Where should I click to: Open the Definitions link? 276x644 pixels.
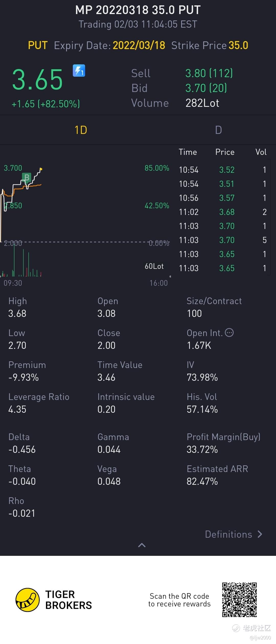click(228, 534)
